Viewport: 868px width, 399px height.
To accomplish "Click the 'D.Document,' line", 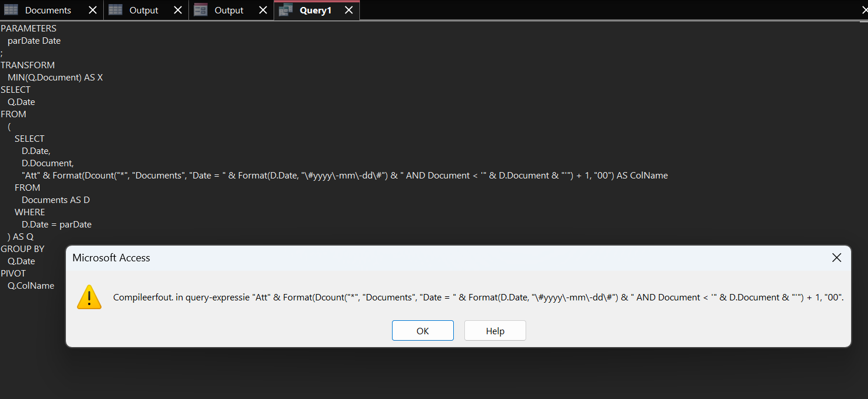I will pyautogui.click(x=47, y=163).
